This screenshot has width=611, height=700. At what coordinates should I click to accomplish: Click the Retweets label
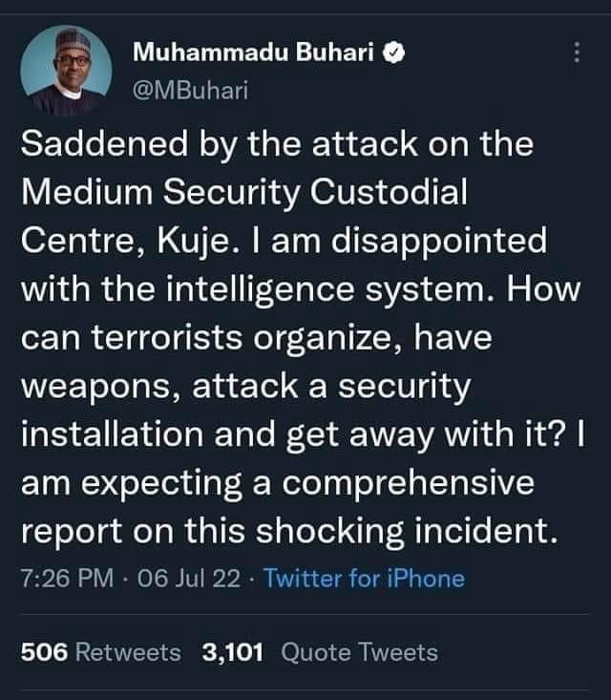click(x=128, y=652)
